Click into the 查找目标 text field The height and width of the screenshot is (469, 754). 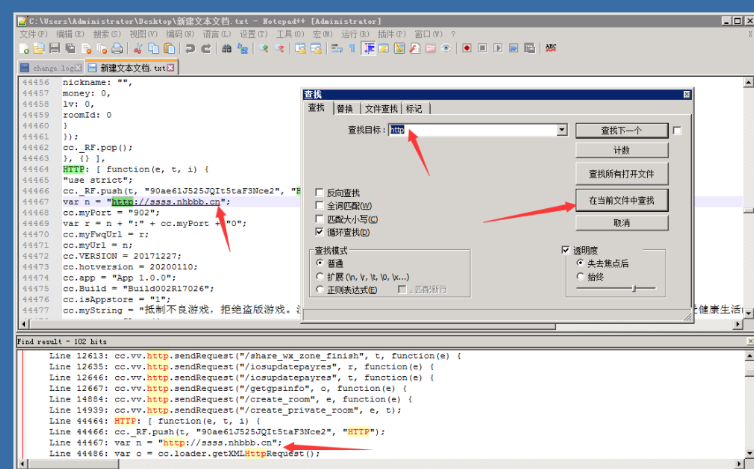(x=473, y=130)
